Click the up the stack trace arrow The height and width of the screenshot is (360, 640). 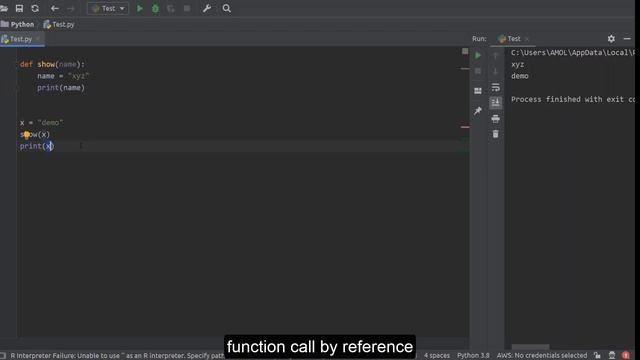496,55
